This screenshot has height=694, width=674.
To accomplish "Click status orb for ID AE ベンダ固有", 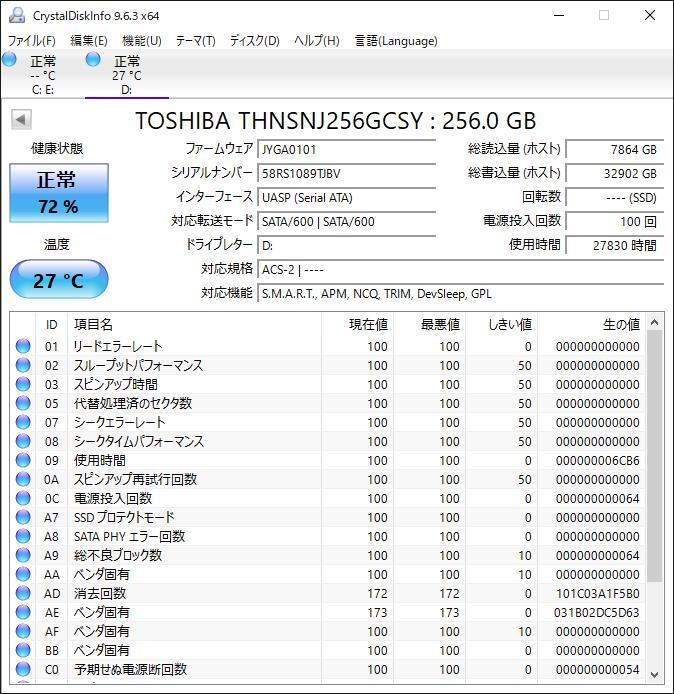I will [23, 613].
